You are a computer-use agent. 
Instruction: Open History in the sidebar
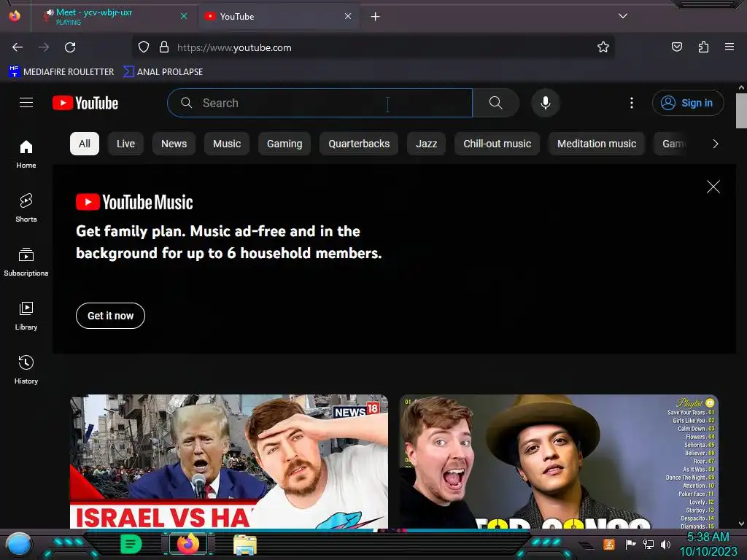26,370
